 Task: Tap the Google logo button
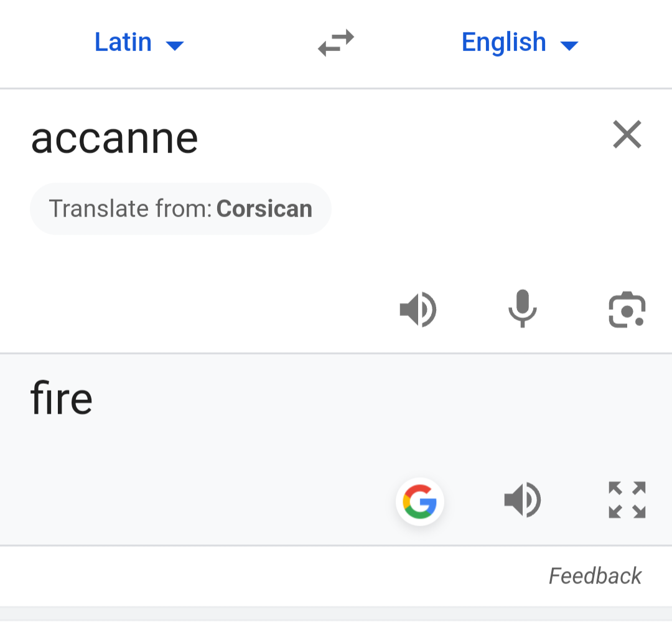[x=420, y=501]
